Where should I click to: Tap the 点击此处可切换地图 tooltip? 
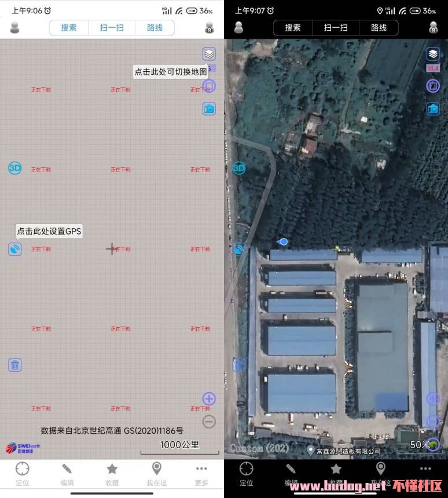click(x=171, y=72)
